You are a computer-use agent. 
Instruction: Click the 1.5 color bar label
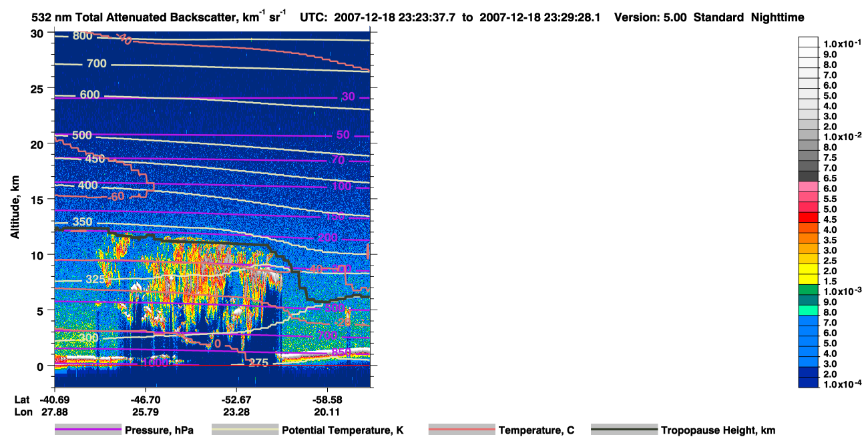(831, 281)
